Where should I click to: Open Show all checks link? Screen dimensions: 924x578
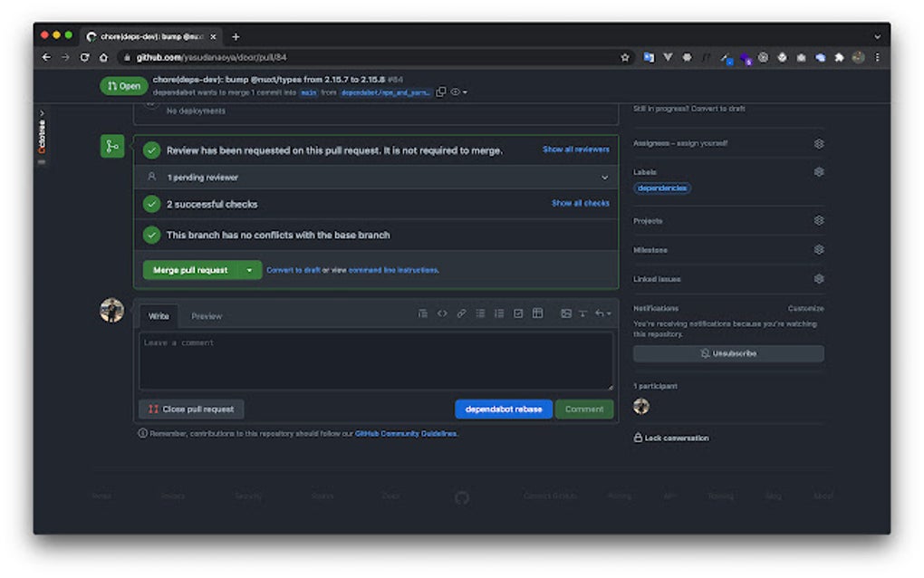pyautogui.click(x=581, y=203)
